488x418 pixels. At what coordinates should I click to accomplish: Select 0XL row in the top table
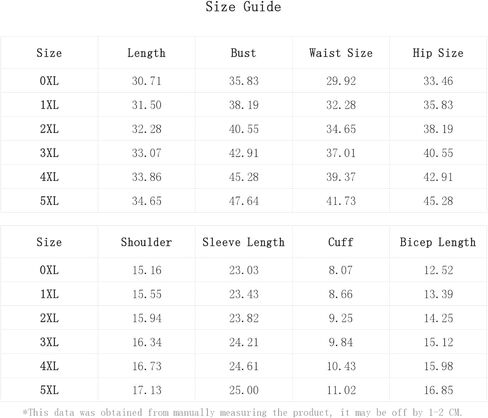point(244,81)
